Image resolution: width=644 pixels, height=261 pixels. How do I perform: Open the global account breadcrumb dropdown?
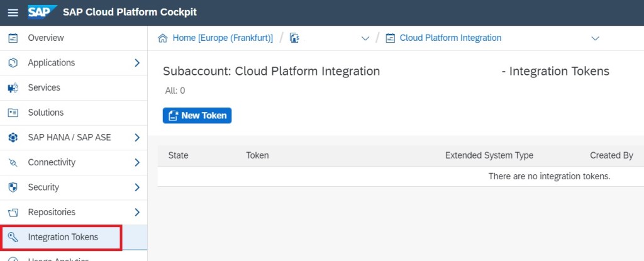tap(365, 38)
